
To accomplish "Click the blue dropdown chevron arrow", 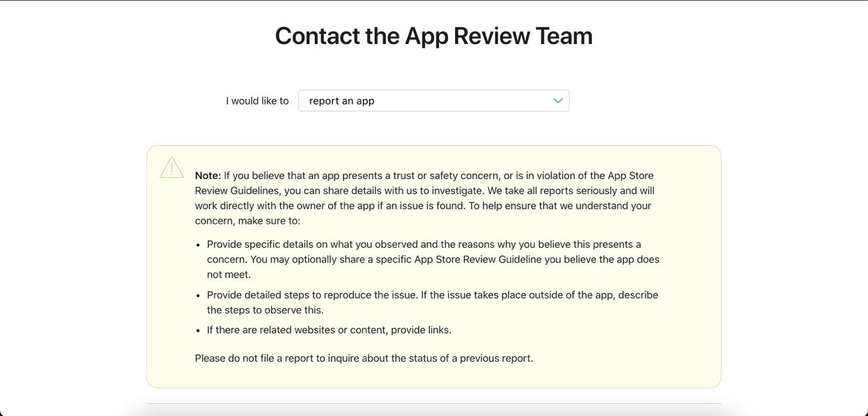I will coord(558,100).
